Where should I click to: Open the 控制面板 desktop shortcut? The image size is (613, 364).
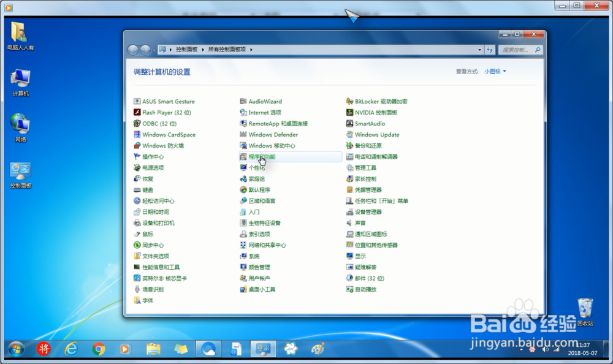pyautogui.click(x=20, y=175)
